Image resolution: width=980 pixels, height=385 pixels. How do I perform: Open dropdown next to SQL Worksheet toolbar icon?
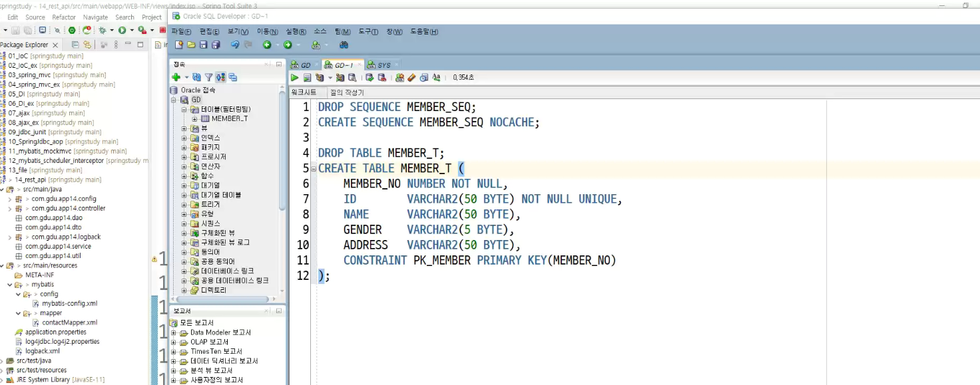(x=326, y=45)
